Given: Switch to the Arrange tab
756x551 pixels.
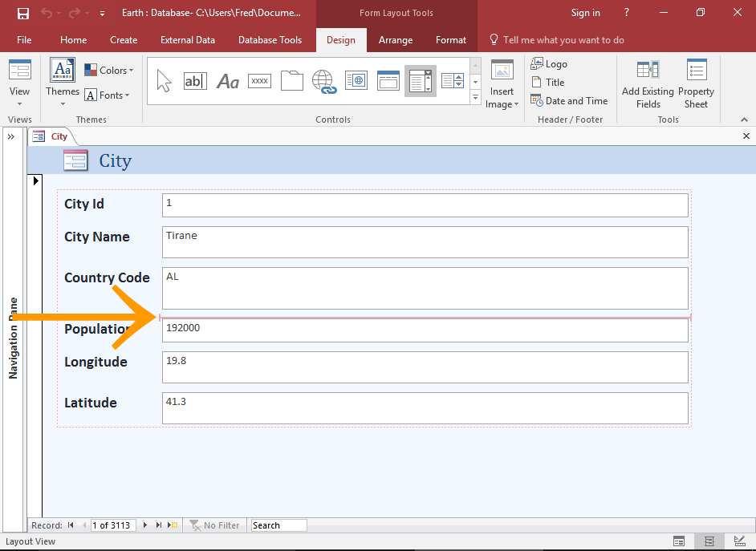Looking at the screenshot, I should click(x=396, y=40).
